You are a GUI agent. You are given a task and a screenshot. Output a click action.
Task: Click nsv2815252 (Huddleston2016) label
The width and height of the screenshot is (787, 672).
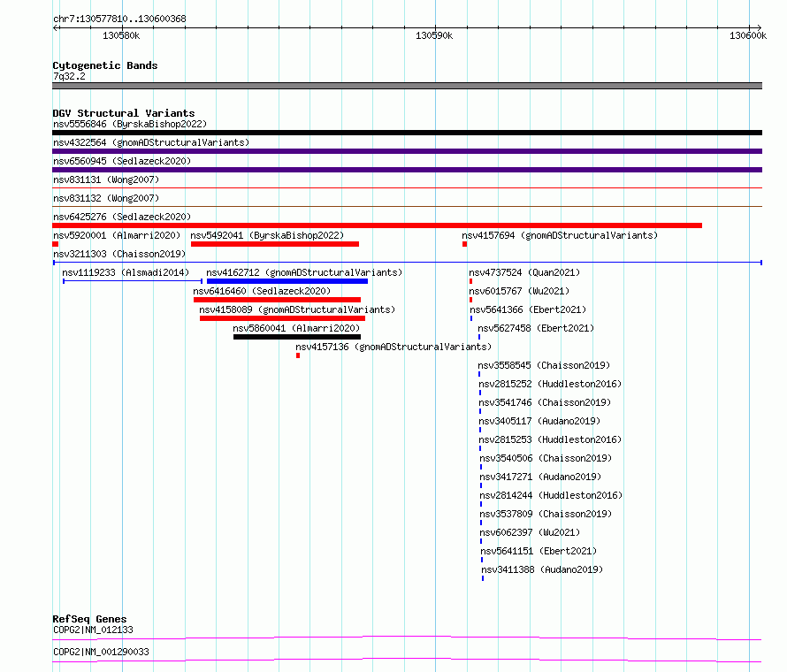point(550,384)
